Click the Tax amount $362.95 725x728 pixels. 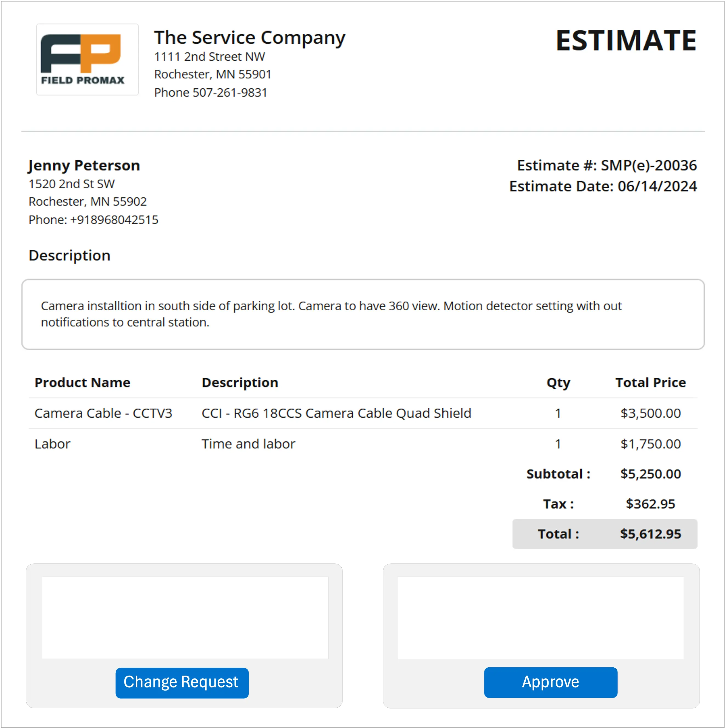pos(650,504)
